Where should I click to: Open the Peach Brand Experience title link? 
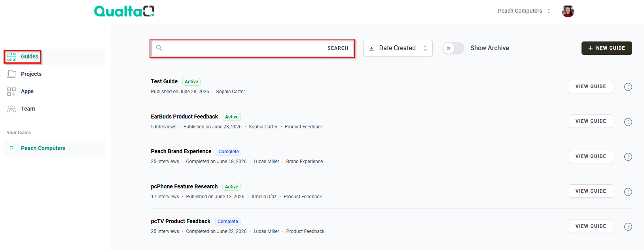[181, 151]
